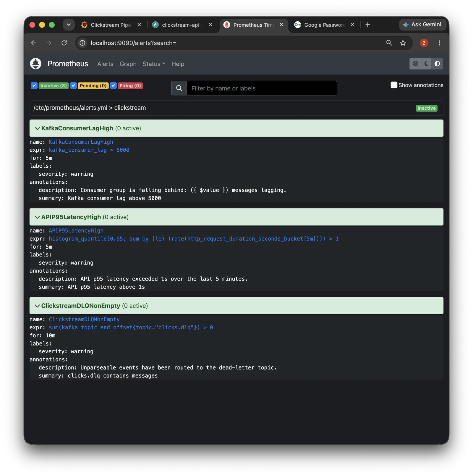Screen dimensions: 473x476
Task: Click 'for: 10m' text
Action: (x=42, y=336)
